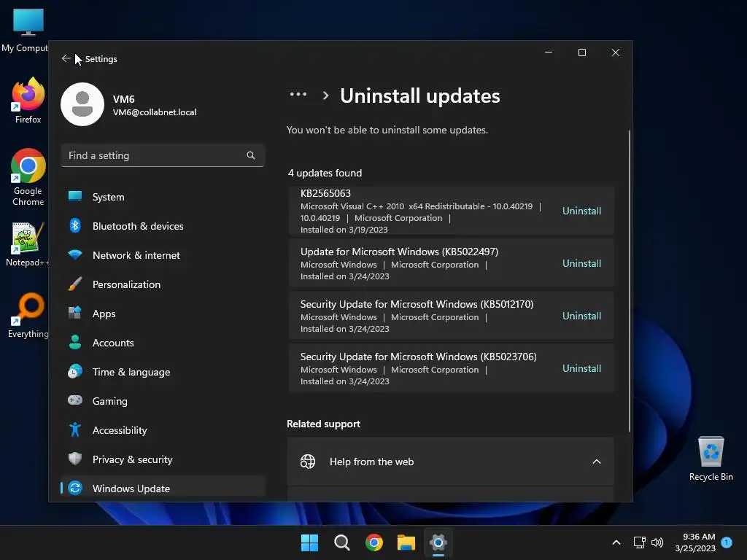Select Windows Update in the sidebar
Image resolution: width=747 pixels, height=560 pixels.
point(163,488)
